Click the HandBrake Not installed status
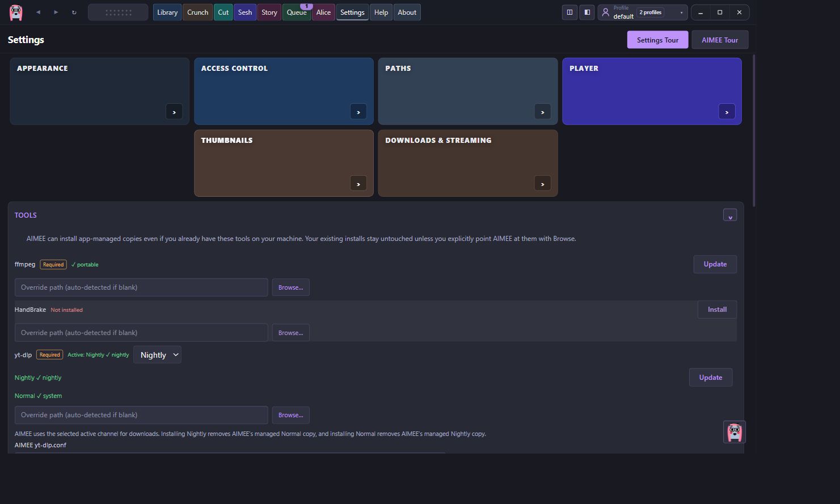Screen dimensions: 840x504 (67, 310)
